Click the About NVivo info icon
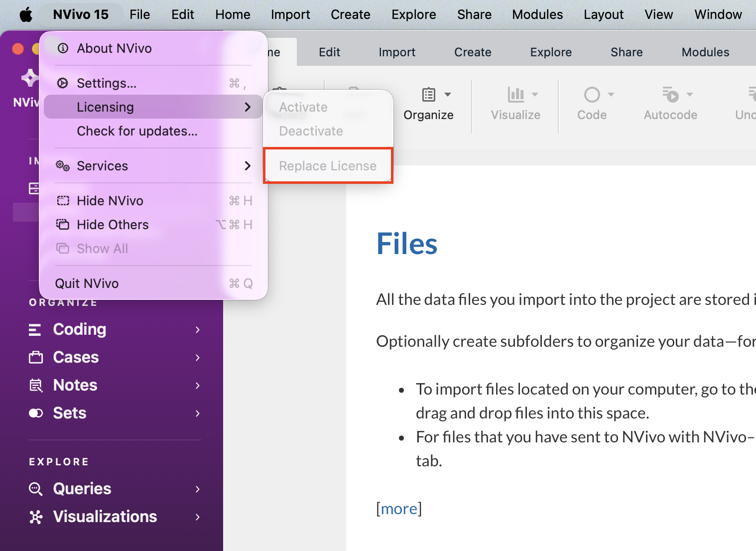The height and width of the screenshot is (551, 756). point(63,48)
